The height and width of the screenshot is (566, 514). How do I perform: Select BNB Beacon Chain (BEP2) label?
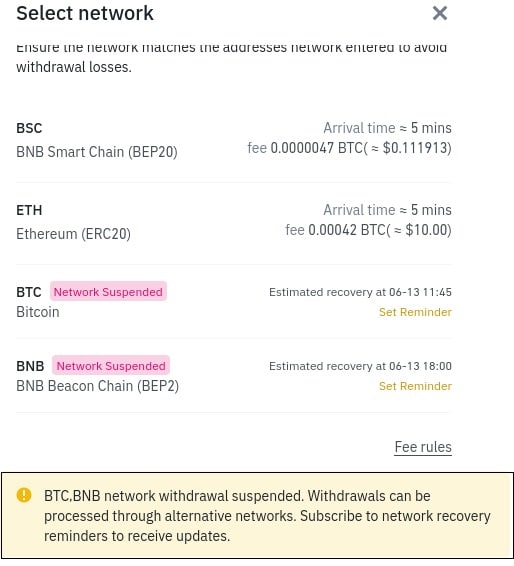pos(97,386)
